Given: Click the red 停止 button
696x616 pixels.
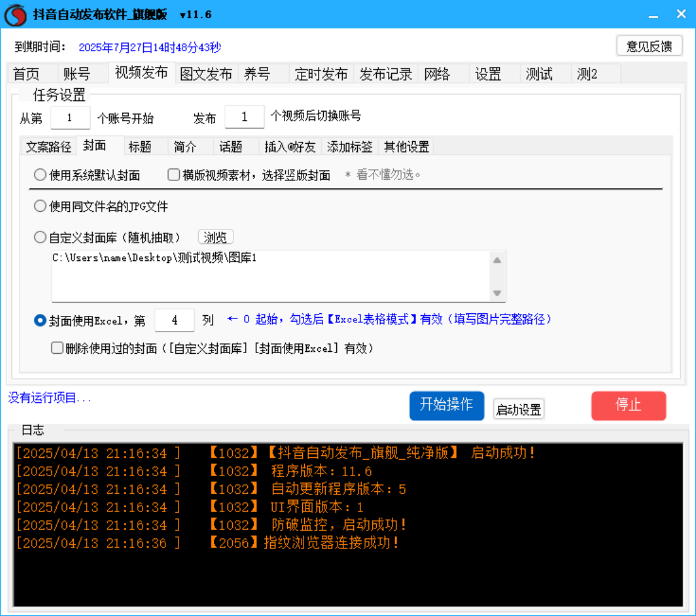Looking at the screenshot, I should [628, 405].
